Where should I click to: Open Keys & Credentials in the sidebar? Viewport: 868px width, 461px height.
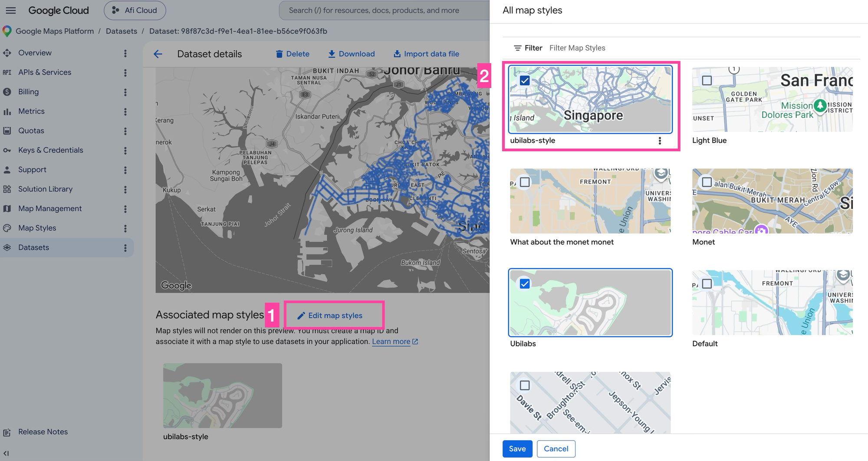51,150
